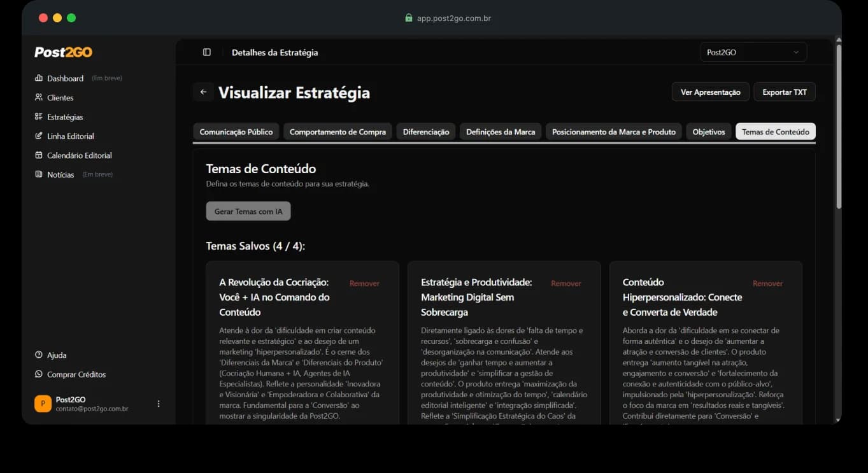This screenshot has width=868, height=473.
Task: Open the Ajuda link
Action: [57, 355]
